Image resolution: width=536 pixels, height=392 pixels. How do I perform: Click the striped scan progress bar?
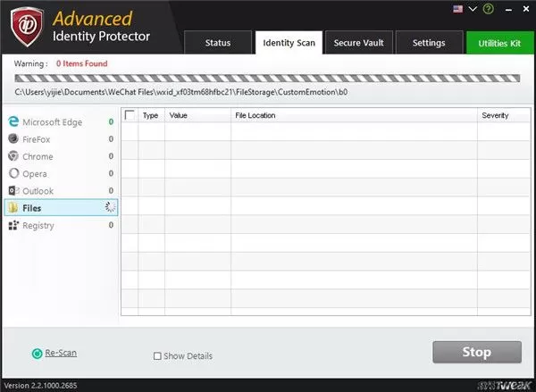click(x=267, y=79)
